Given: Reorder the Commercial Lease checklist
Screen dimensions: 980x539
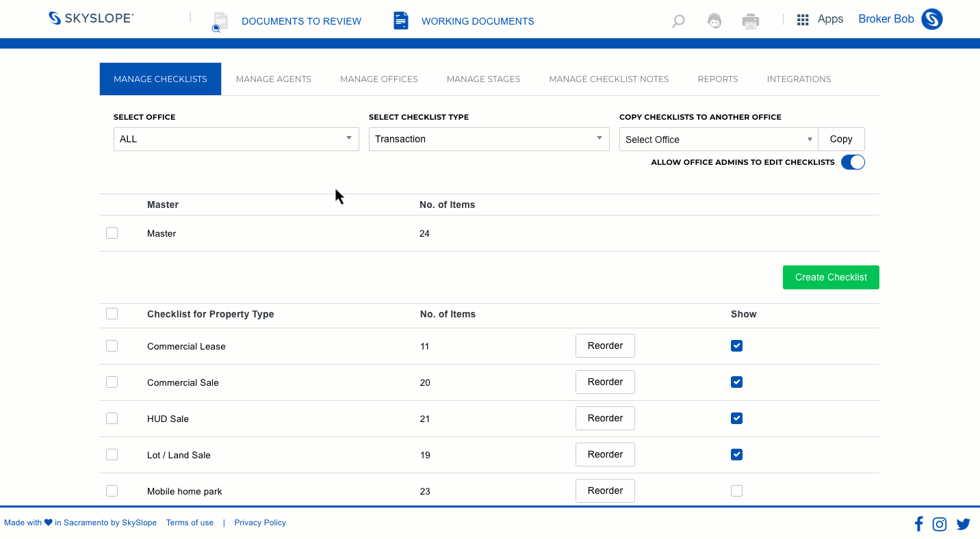Looking at the screenshot, I should tap(605, 345).
